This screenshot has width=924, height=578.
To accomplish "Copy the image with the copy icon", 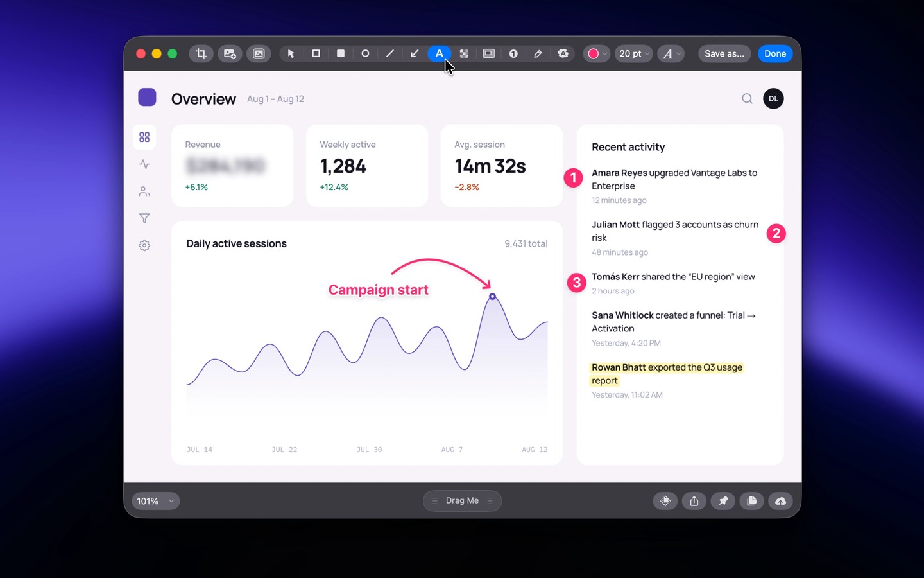I will click(x=752, y=501).
